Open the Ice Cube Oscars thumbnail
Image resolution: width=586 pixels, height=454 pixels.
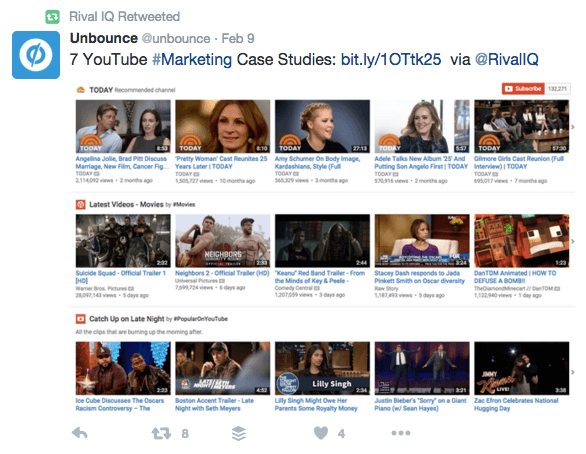[x=123, y=368]
